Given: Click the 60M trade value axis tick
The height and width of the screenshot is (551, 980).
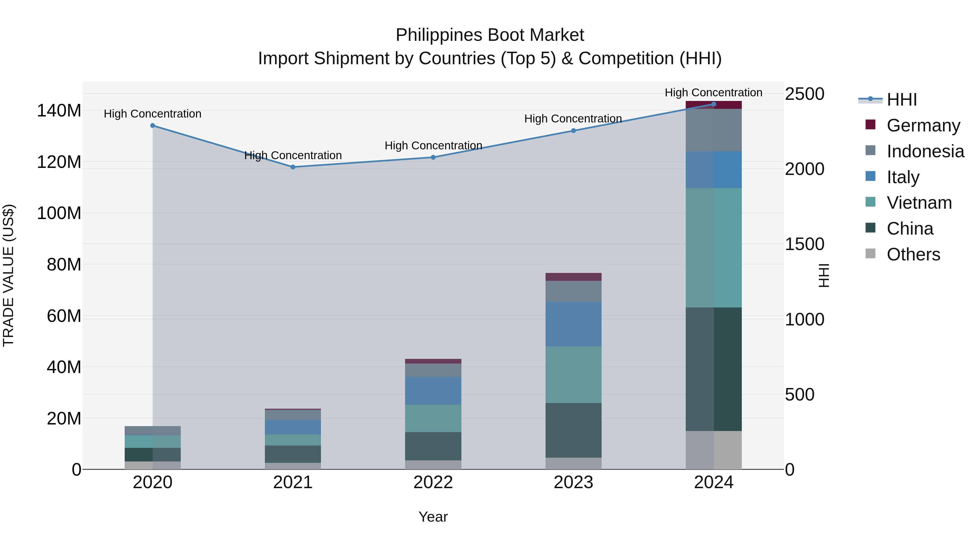Looking at the screenshot, I should click(64, 316).
